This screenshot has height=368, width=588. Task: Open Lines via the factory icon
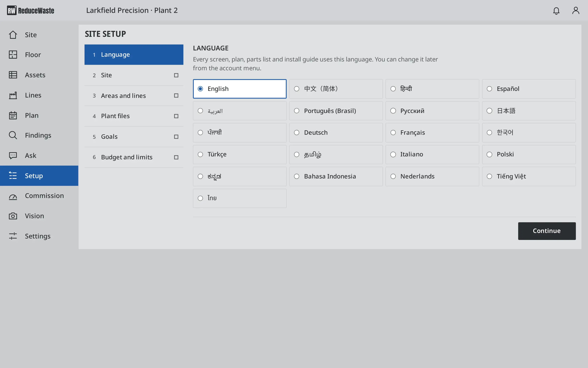(13, 95)
